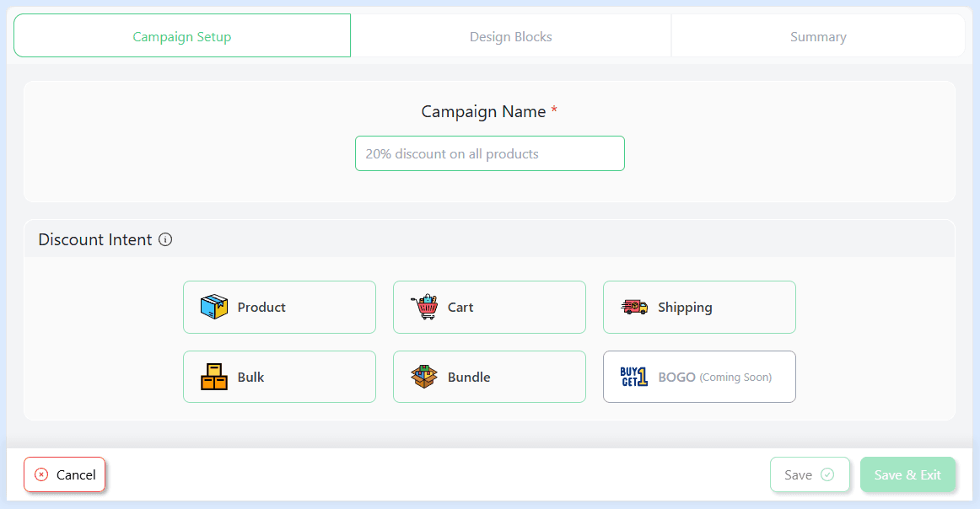Pick the Bundle discount intent label

(x=469, y=377)
